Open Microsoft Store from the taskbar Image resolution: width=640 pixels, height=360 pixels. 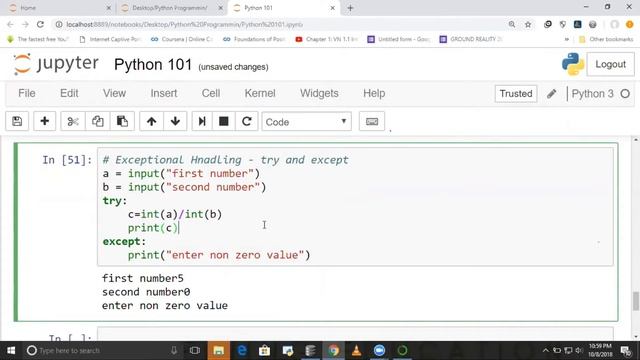coord(264,350)
